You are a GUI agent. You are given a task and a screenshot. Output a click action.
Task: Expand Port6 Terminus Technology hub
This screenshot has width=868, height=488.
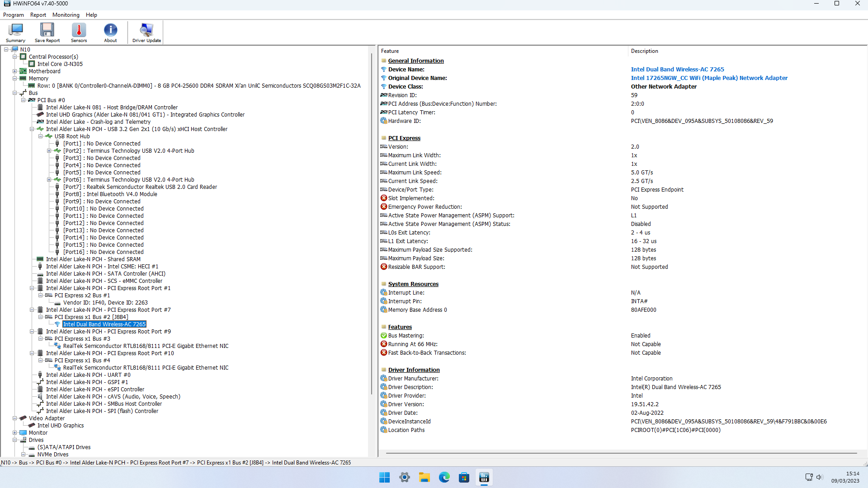(49, 180)
